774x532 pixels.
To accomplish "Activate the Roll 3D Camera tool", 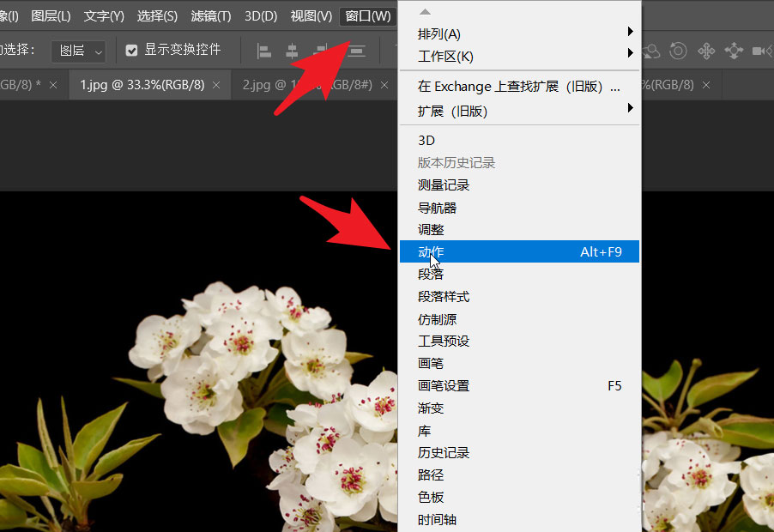I will (x=680, y=51).
